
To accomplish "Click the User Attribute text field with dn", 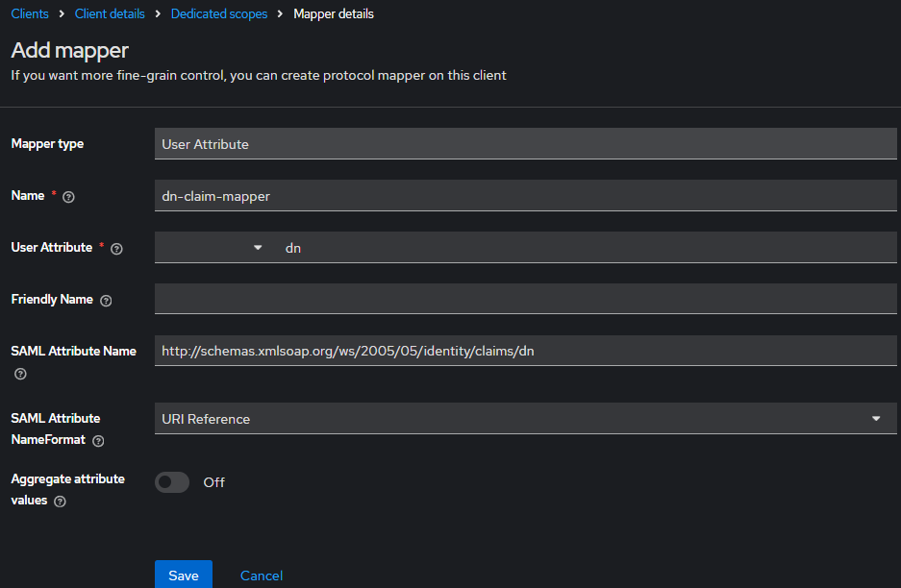I will [x=587, y=248].
